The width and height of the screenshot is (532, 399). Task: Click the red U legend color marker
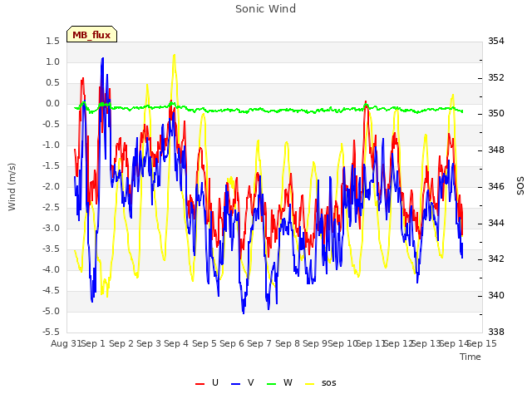click(x=199, y=384)
